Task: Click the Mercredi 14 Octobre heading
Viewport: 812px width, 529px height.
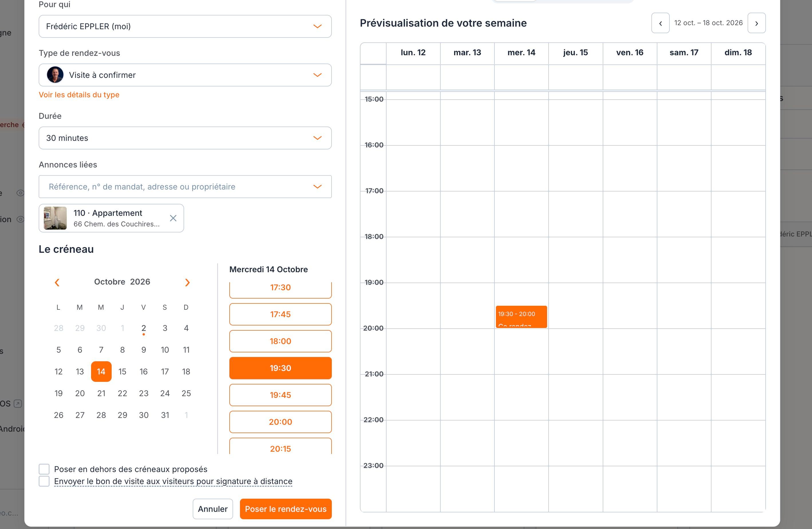Action: pos(269,269)
